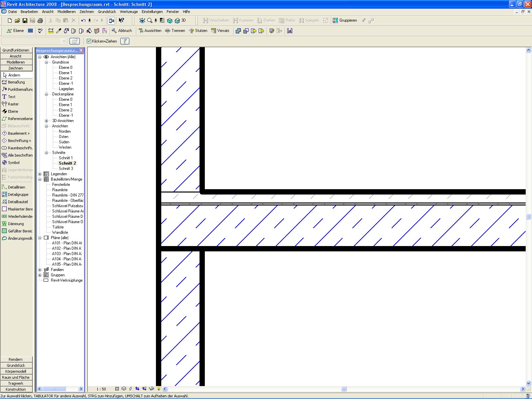
Task: Expand the Legenden tree node
Action: click(40, 174)
